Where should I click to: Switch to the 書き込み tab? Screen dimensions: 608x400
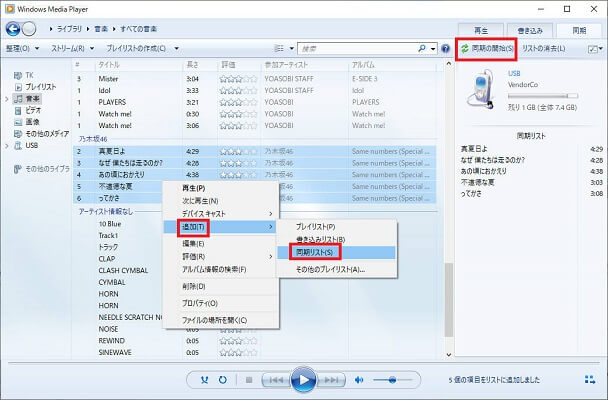coord(530,31)
